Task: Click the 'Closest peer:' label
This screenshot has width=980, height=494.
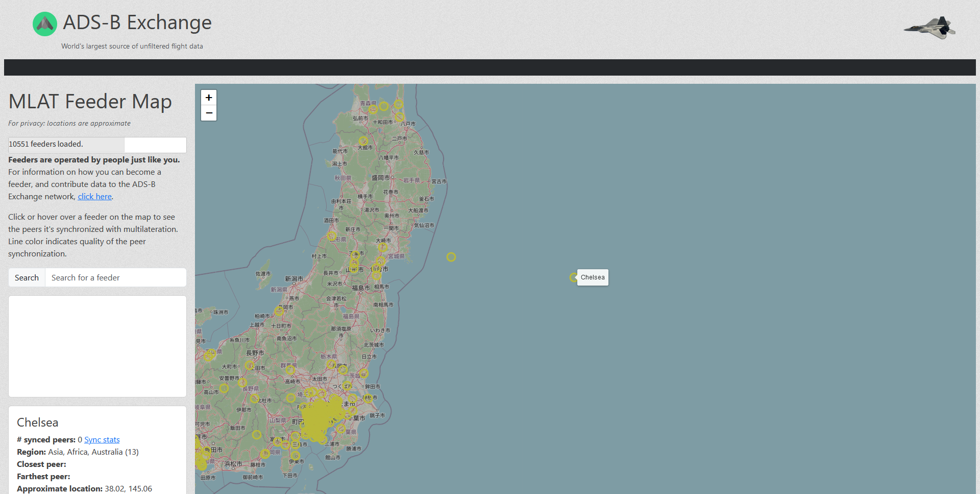Action: point(41,464)
